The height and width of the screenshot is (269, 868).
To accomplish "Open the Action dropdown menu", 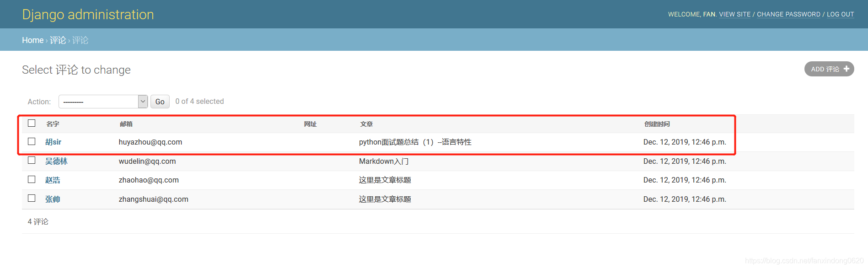I will 103,102.
